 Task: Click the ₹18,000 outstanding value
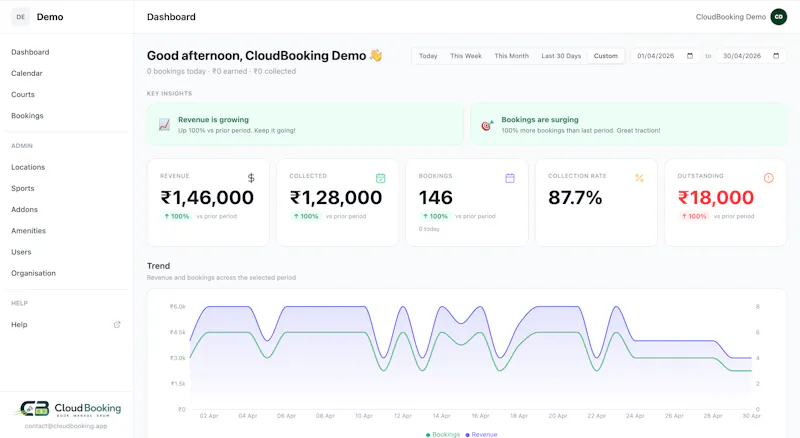click(716, 198)
